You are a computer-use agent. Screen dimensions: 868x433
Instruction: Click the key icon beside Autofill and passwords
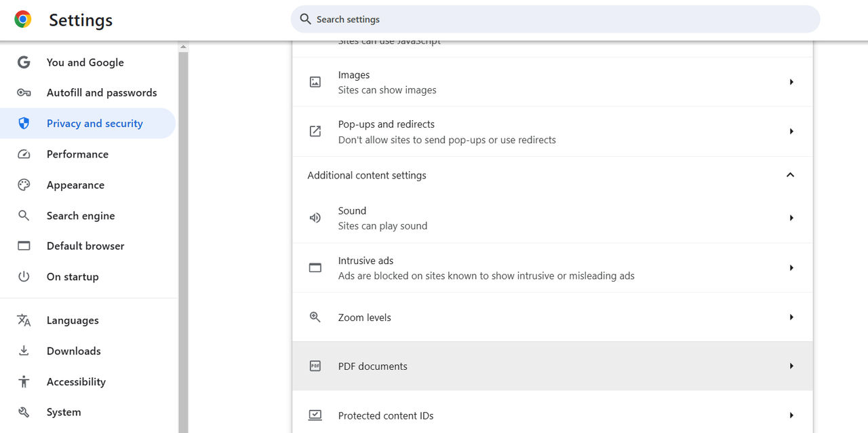point(24,93)
